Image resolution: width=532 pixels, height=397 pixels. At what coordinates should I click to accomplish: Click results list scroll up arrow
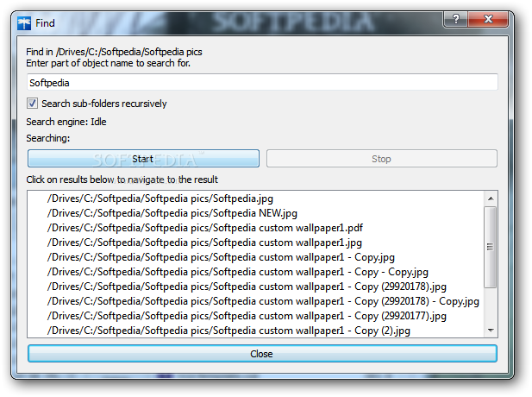coord(491,198)
